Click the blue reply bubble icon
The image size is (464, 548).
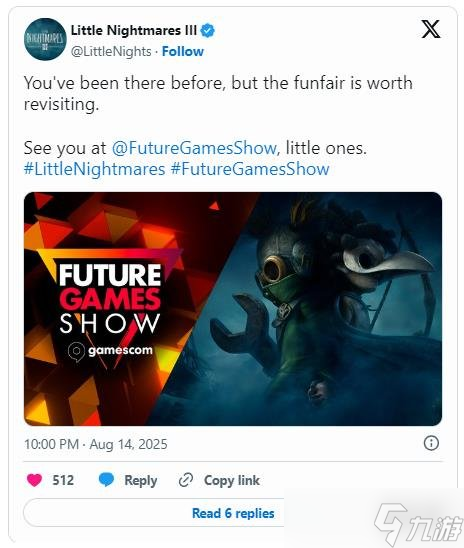pyautogui.click(x=106, y=480)
